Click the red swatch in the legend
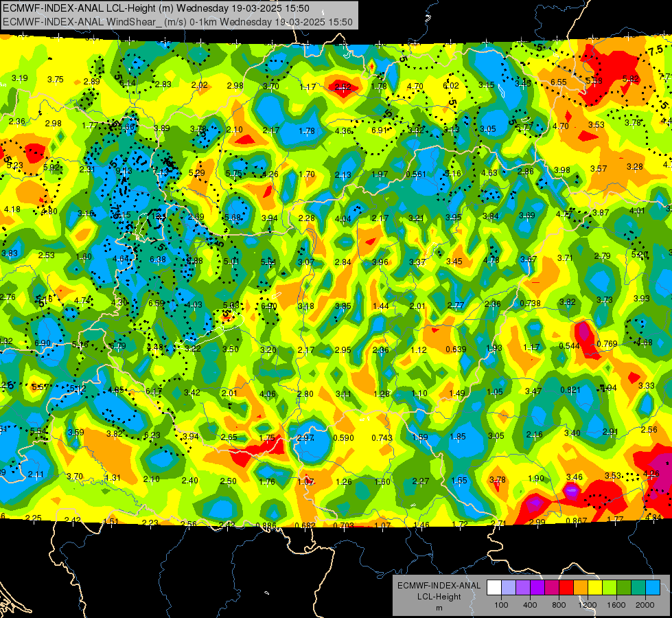This screenshot has width=672, height=618. click(566, 588)
